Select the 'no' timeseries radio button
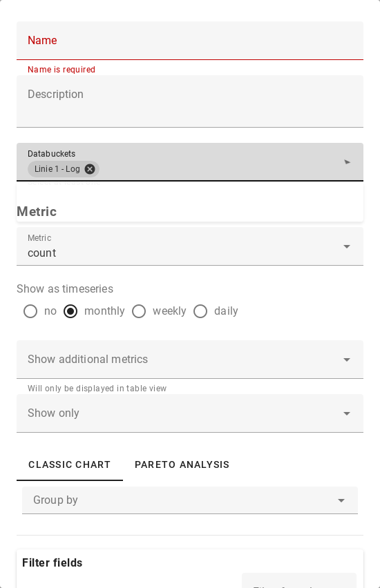This screenshot has width=380, height=588. pyautogui.click(x=30, y=311)
